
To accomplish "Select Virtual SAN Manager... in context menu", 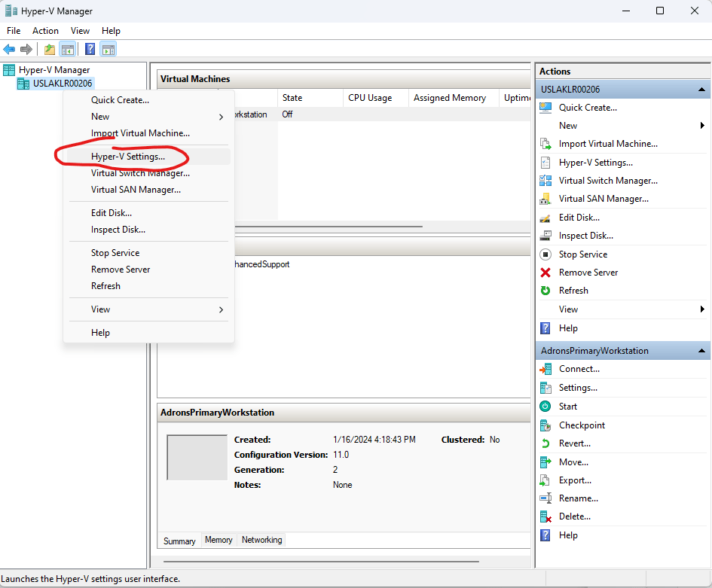I will (148, 190).
